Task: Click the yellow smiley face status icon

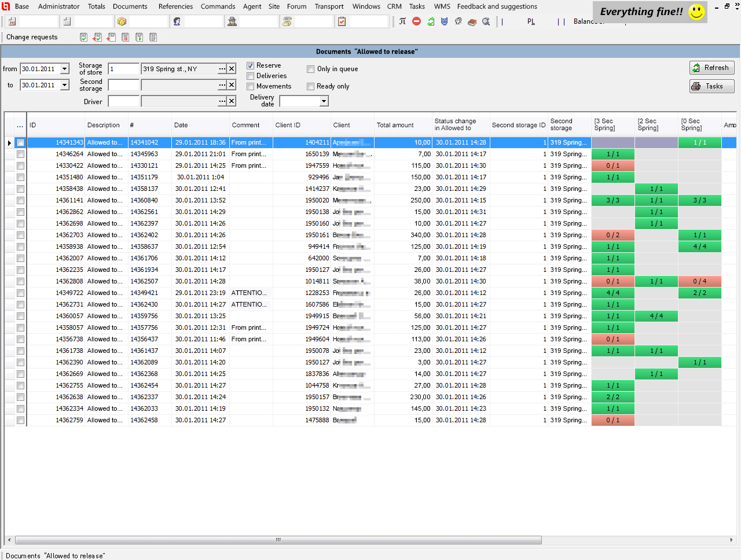Action: tap(697, 12)
